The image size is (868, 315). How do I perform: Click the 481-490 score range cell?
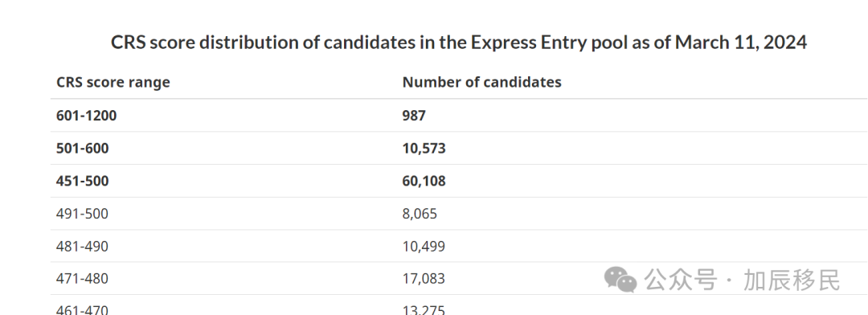click(x=82, y=247)
